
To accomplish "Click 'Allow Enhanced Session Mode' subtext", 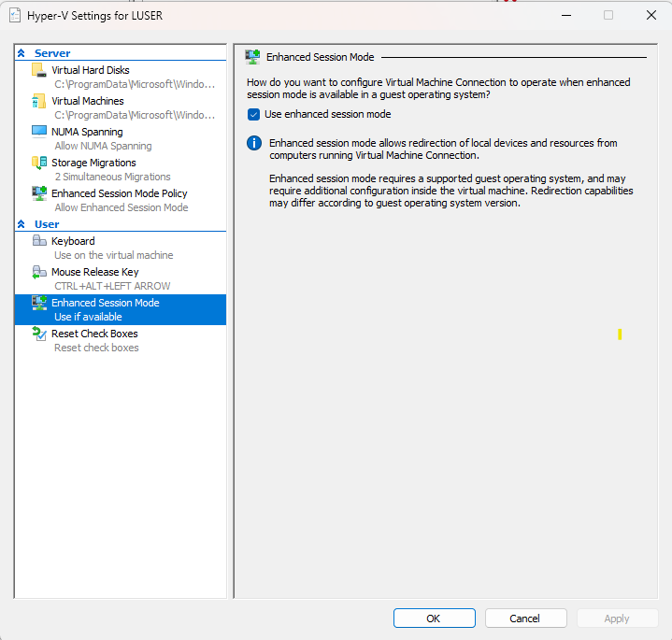I will (x=122, y=207).
